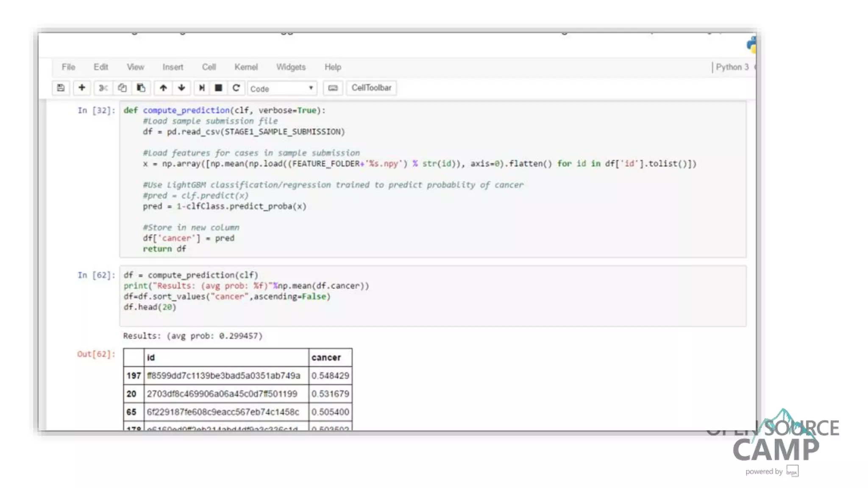Open the Code cell type dropdown
868x488 pixels.
[x=282, y=89]
